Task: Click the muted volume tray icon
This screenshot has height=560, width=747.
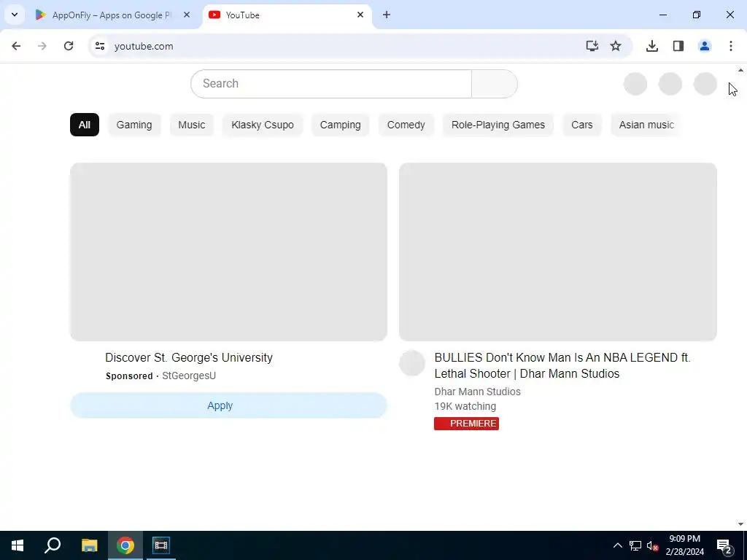Action: tap(652, 545)
